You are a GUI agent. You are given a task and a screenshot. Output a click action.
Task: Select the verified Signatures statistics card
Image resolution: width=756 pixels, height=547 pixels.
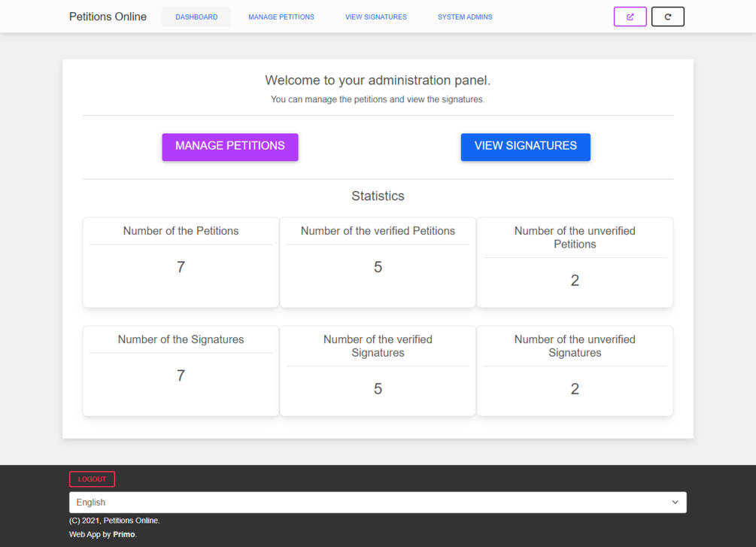coord(378,371)
